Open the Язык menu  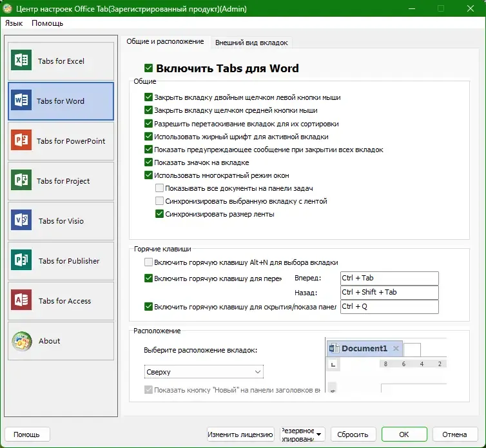tap(14, 23)
